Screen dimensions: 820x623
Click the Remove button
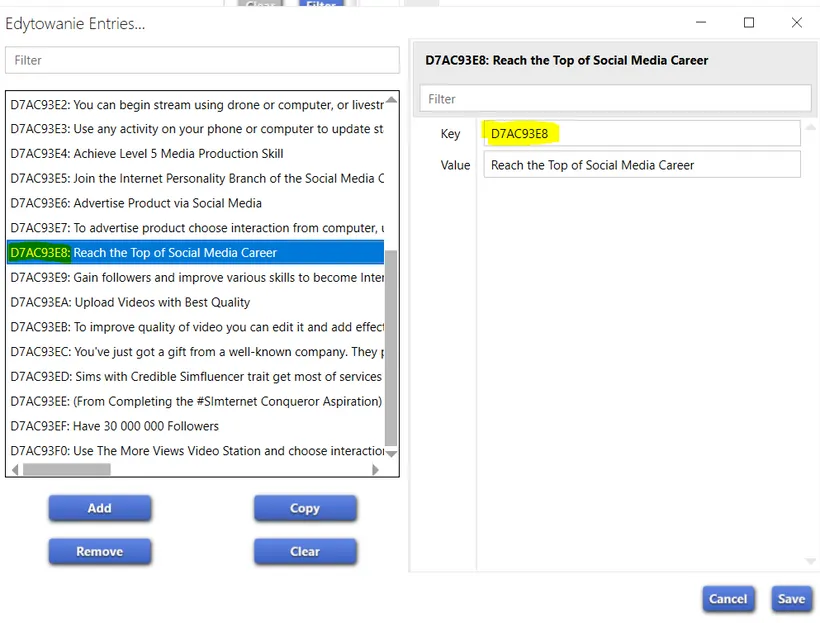tap(99, 551)
